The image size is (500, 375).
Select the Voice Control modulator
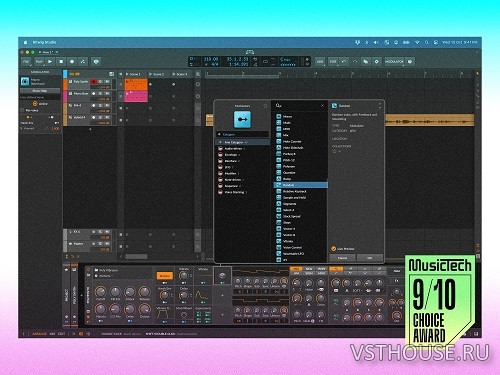300,248
